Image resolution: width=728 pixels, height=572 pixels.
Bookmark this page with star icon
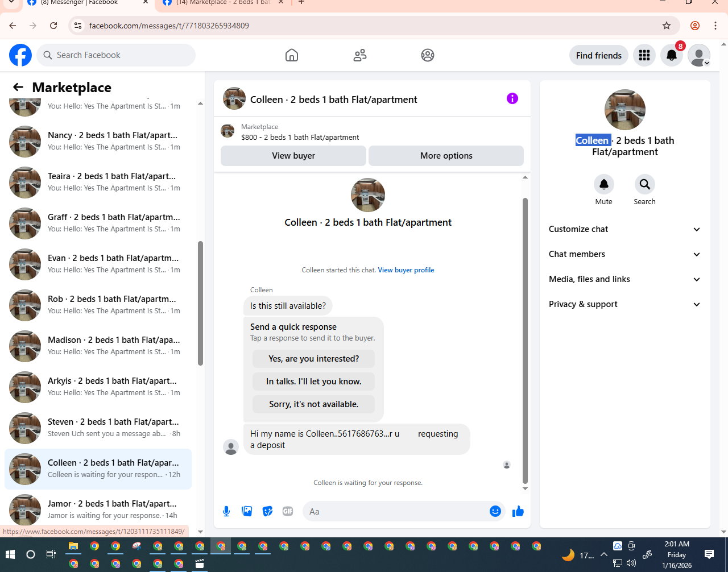[x=667, y=26]
